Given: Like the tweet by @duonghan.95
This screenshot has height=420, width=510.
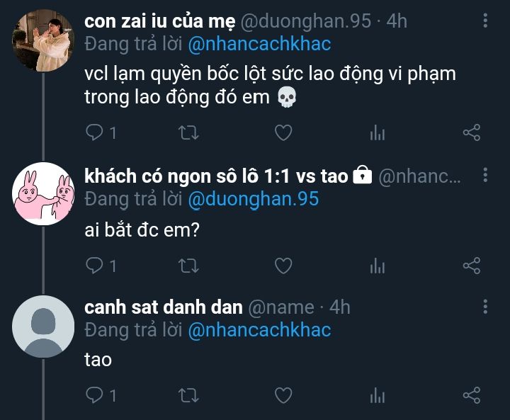Looking at the screenshot, I should pos(283,132).
